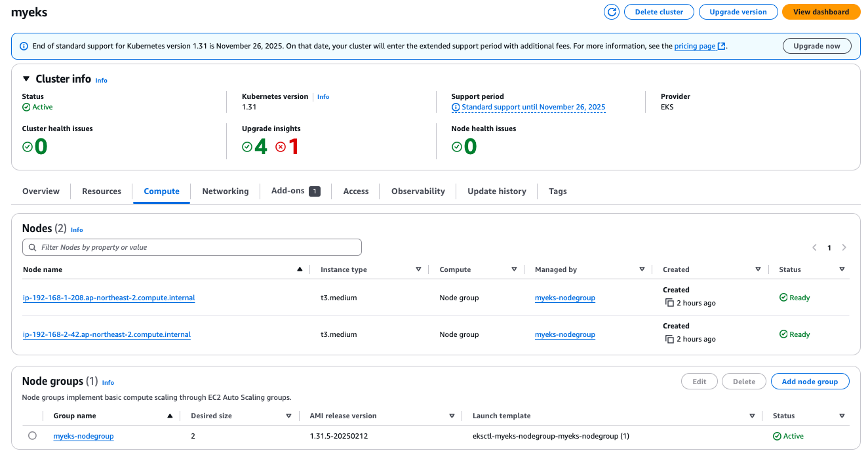The height and width of the screenshot is (453, 868).
Task: Open View dashboard
Action: point(821,12)
